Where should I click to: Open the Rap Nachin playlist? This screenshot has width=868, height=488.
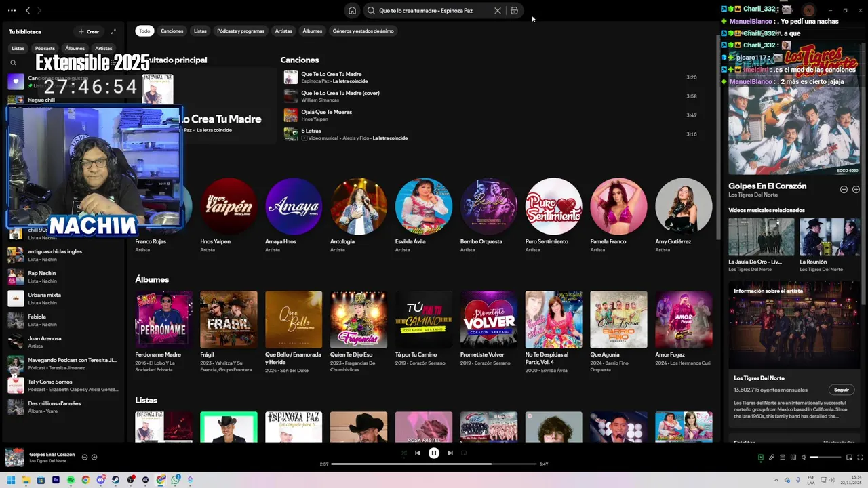click(64, 277)
